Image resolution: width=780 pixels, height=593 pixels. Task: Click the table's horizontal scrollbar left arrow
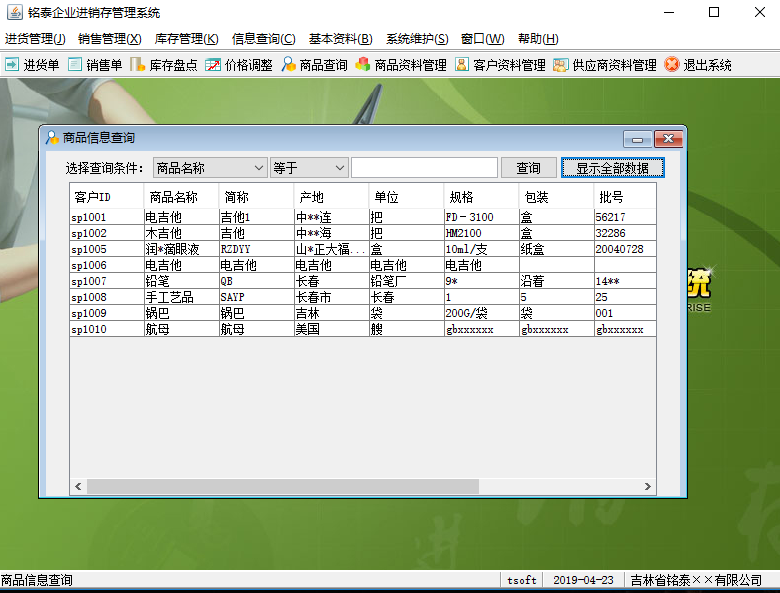coord(78,486)
